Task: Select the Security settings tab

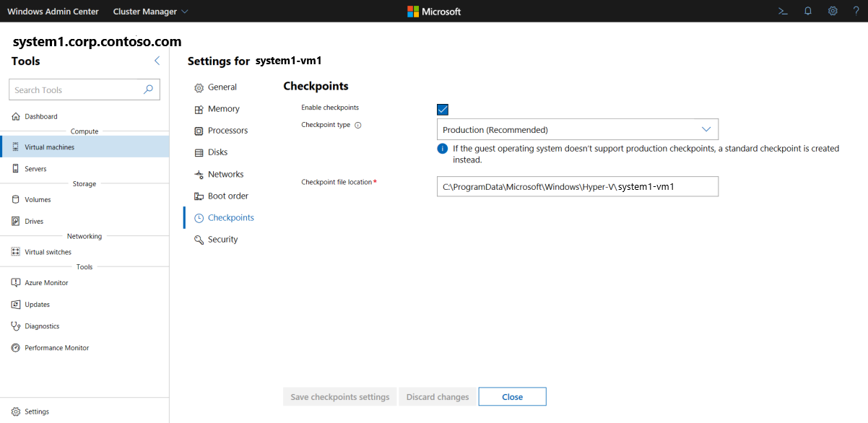Action: [222, 240]
